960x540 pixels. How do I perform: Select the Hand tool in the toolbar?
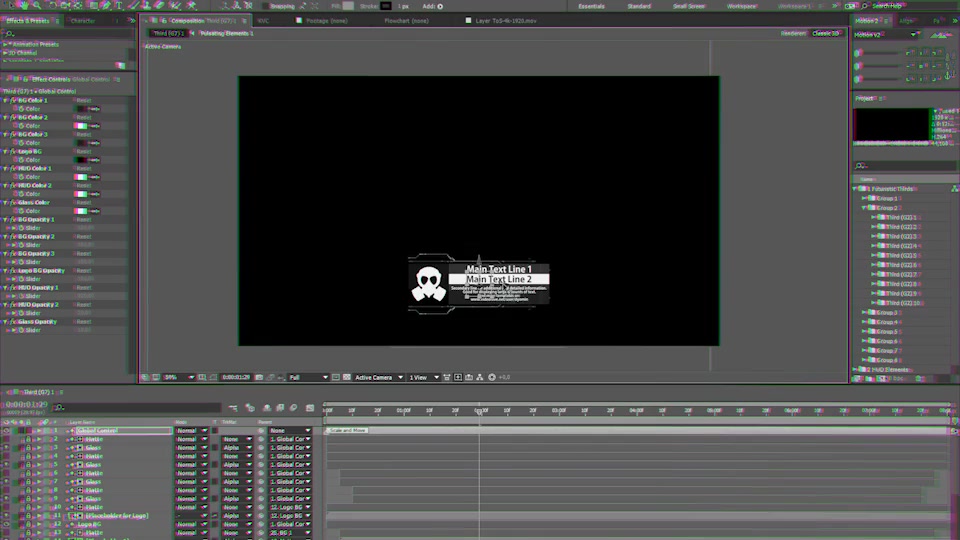[x=24, y=6]
